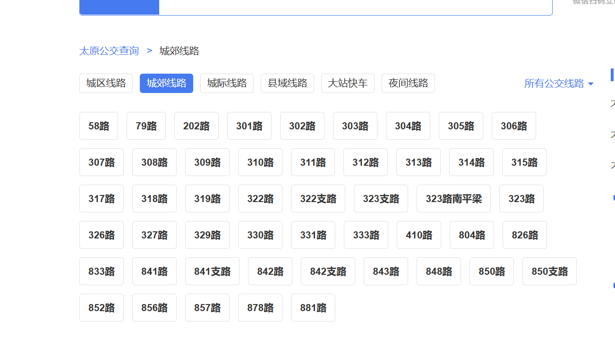Image resolution: width=615 pixels, height=364 pixels.
Task: Click the search input field at top
Action: point(355,7)
